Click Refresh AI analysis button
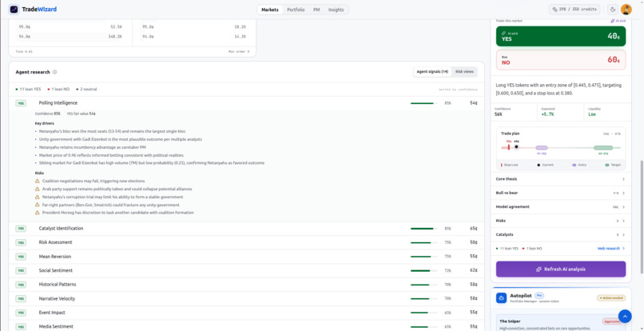Viewport: 644px width, 331px height. click(x=561, y=269)
